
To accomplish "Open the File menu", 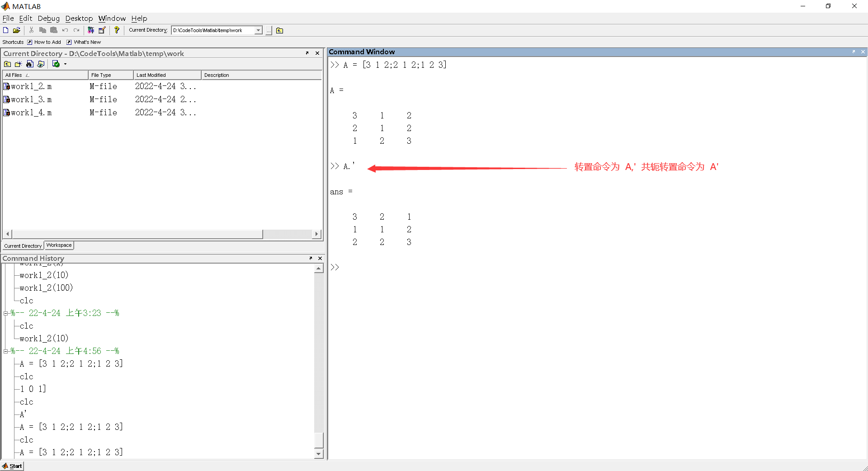I will [x=8, y=19].
